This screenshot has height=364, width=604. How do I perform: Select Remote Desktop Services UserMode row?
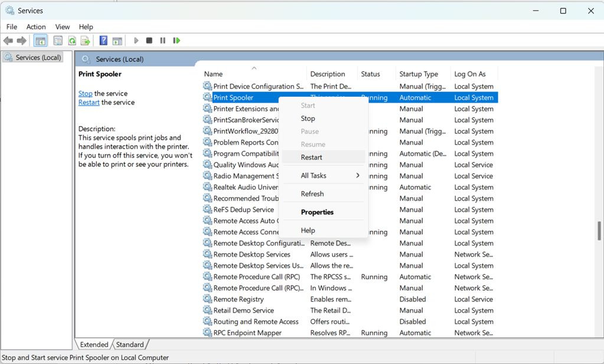coord(350,265)
